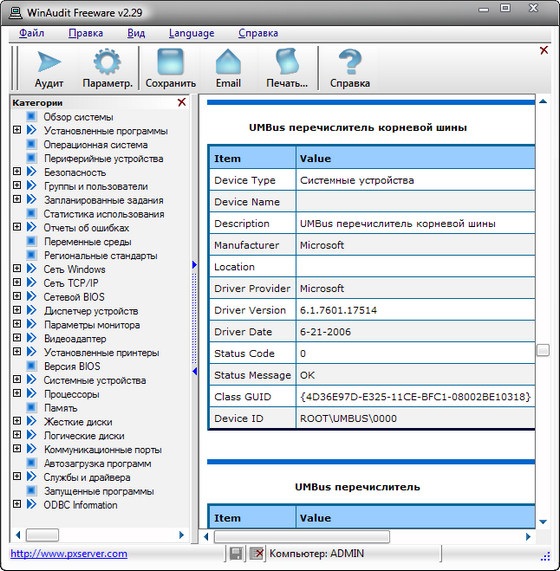Image resolution: width=560 pixels, height=571 pixels.
Task: Expand the Жесткие диски node
Action: 17,421
